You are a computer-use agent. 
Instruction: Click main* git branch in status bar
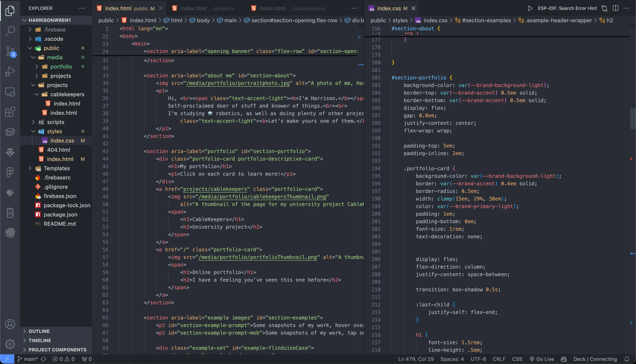click(28, 359)
